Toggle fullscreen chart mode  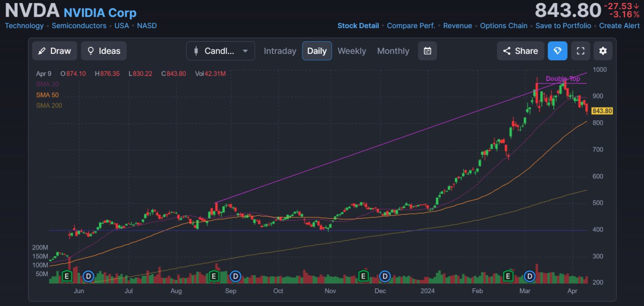580,51
